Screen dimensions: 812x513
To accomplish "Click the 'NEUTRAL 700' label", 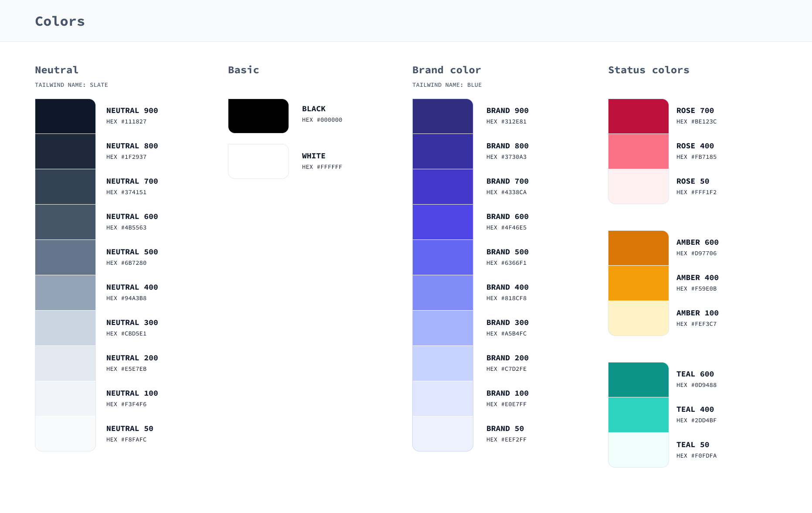I will point(132,181).
